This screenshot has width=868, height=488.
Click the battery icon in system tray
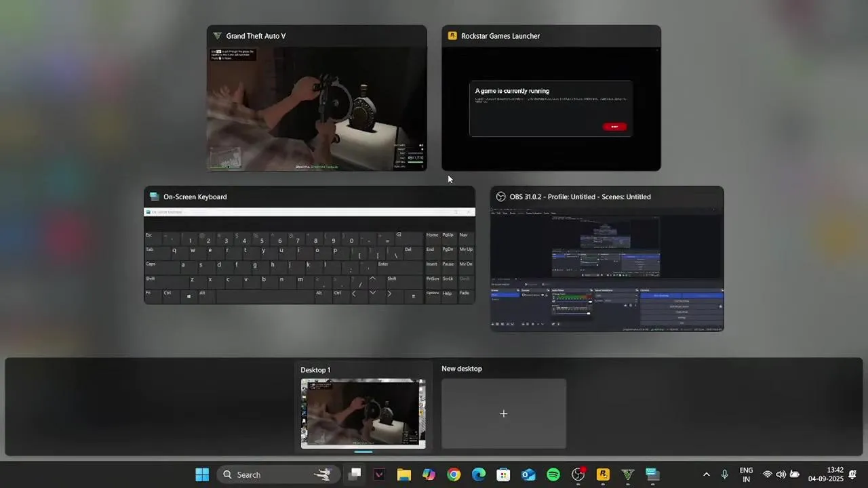(794, 474)
